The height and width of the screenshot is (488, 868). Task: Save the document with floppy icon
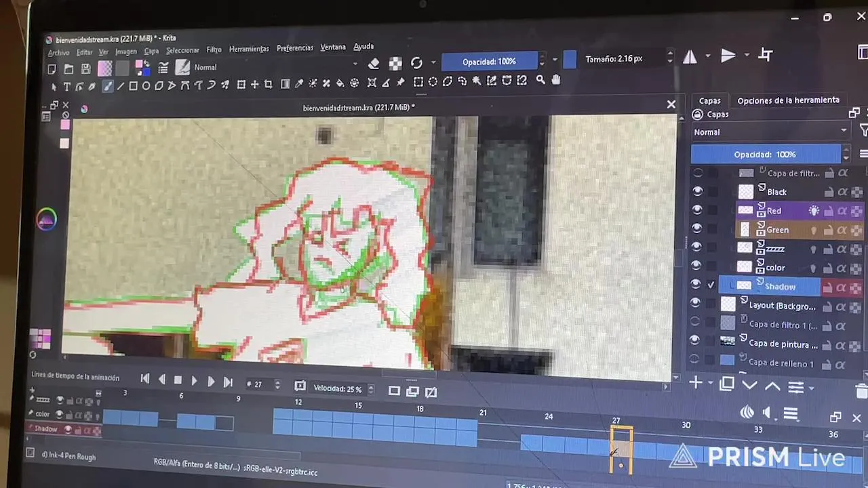click(85, 68)
